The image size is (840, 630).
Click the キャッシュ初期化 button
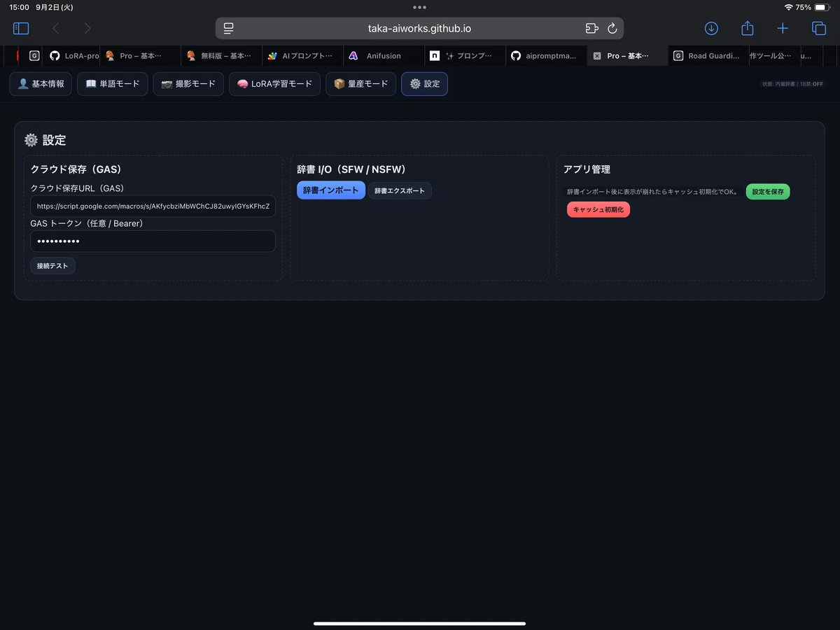coord(598,209)
